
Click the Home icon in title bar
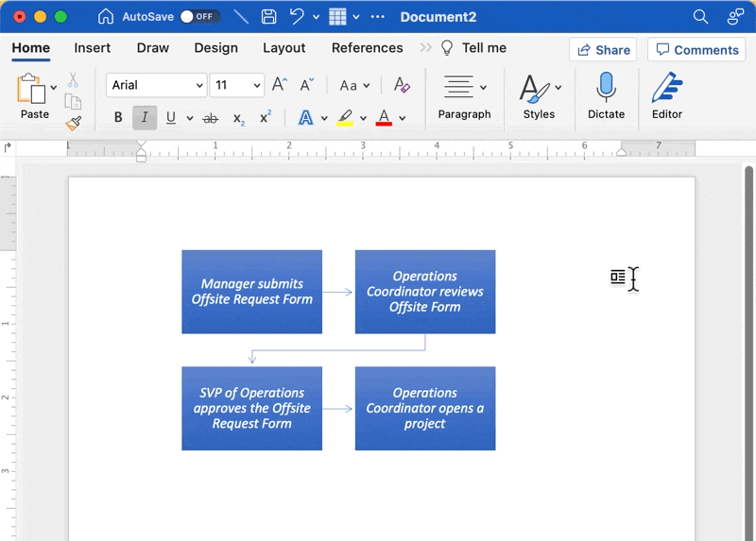[x=106, y=17]
